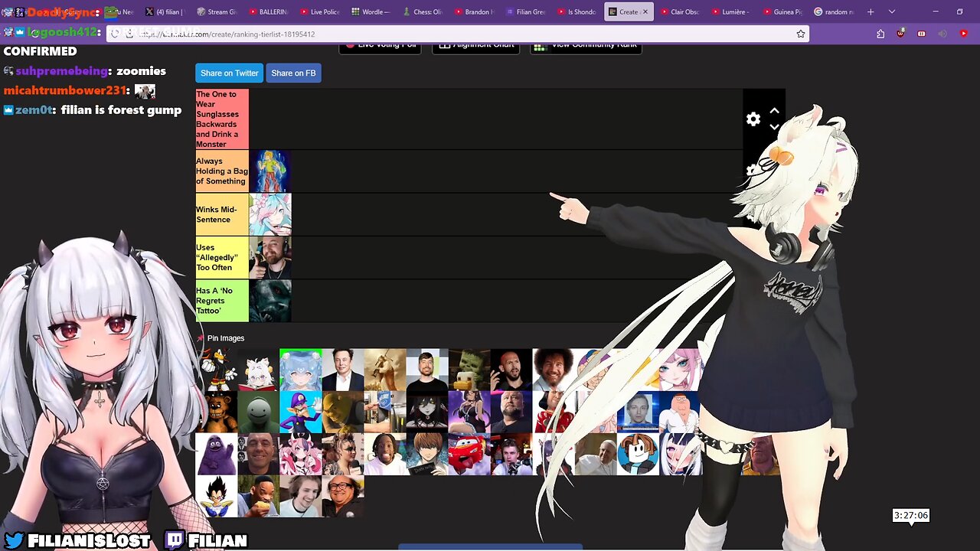The height and width of the screenshot is (551, 980).
Task: Select Waluigi image
Action: coord(300,412)
